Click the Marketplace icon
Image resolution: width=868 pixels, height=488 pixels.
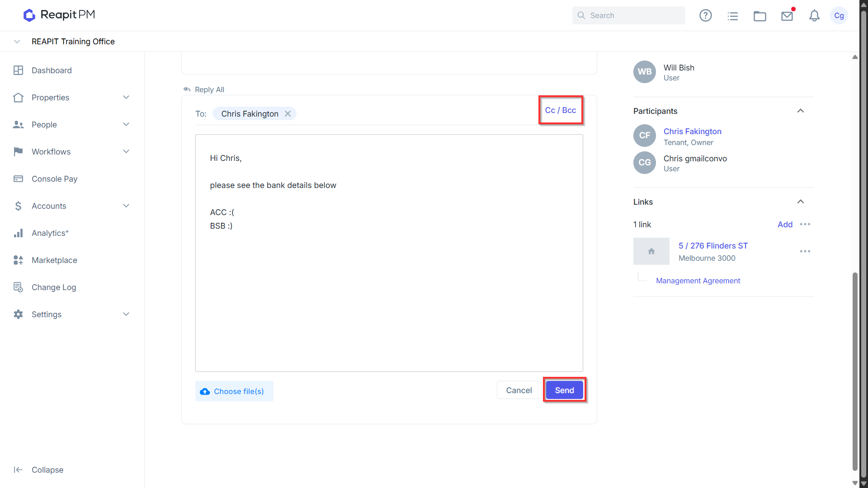tap(18, 260)
